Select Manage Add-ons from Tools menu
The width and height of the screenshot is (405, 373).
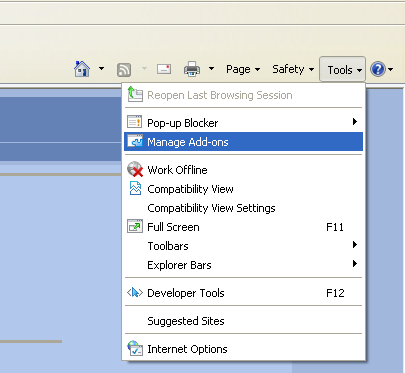coord(243,142)
